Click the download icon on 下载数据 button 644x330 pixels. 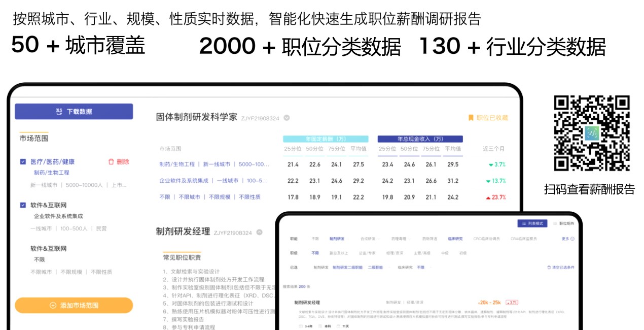pos(60,111)
